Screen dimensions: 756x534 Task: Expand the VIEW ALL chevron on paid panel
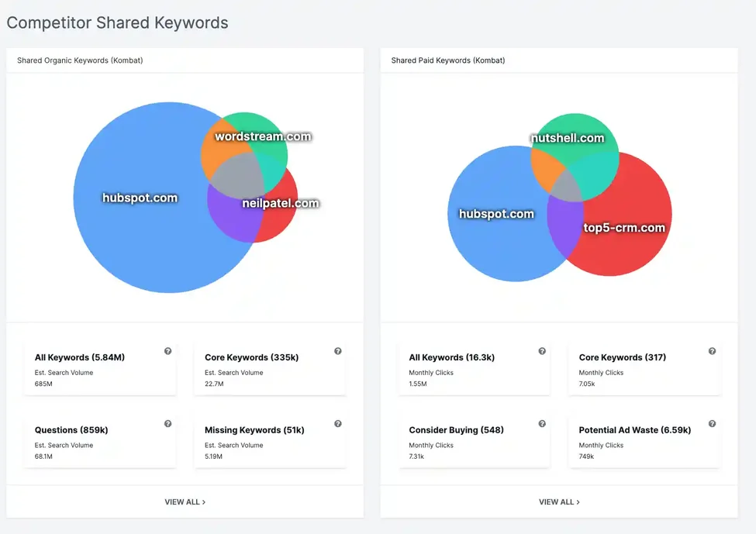pos(577,501)
